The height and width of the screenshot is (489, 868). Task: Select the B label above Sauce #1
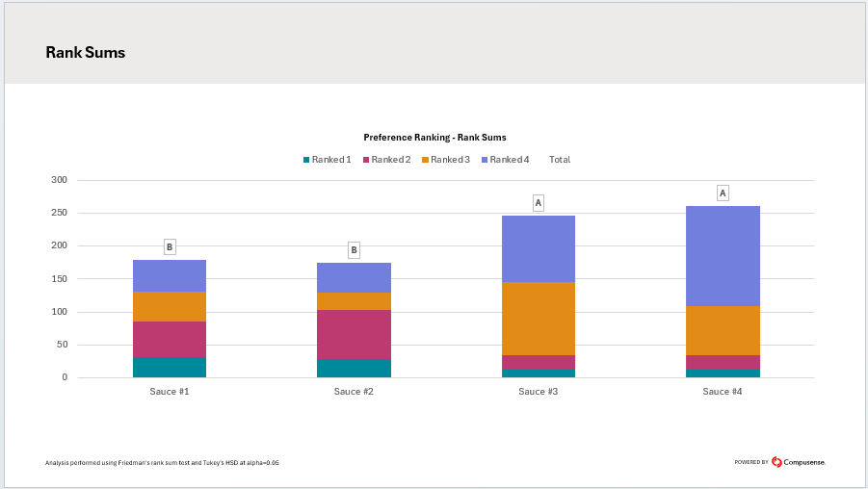coord(170,247)
